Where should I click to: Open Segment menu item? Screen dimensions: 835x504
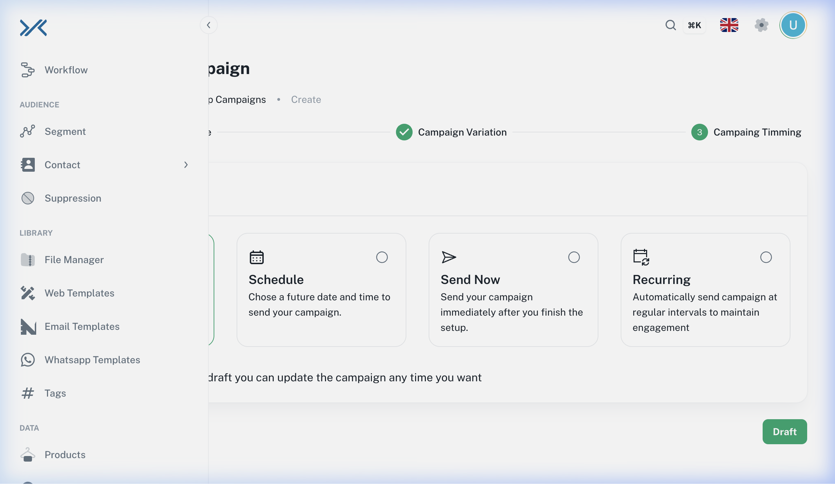[65, 131]
